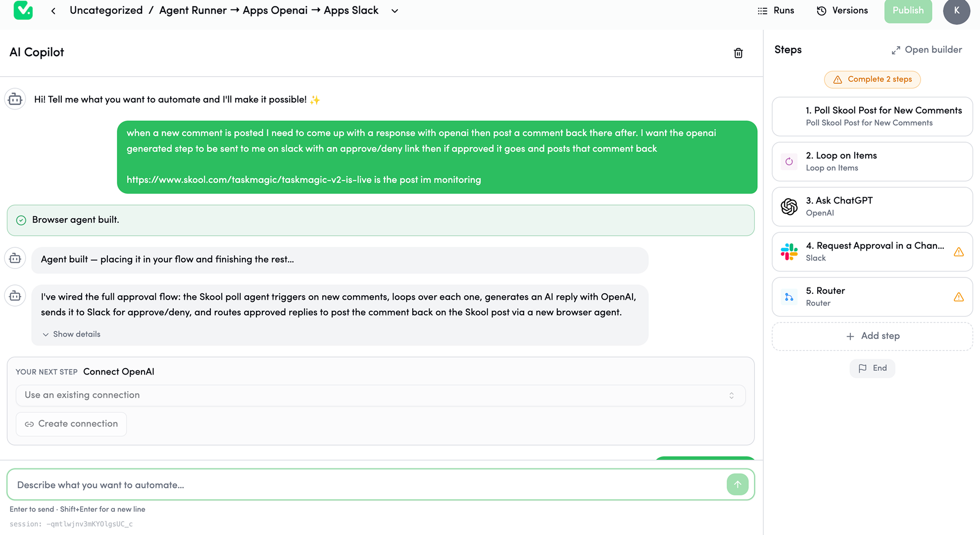This screenshot has height=535, width=980.
Task: Click the Uncategorized breadcrumb
Action: 106,11
